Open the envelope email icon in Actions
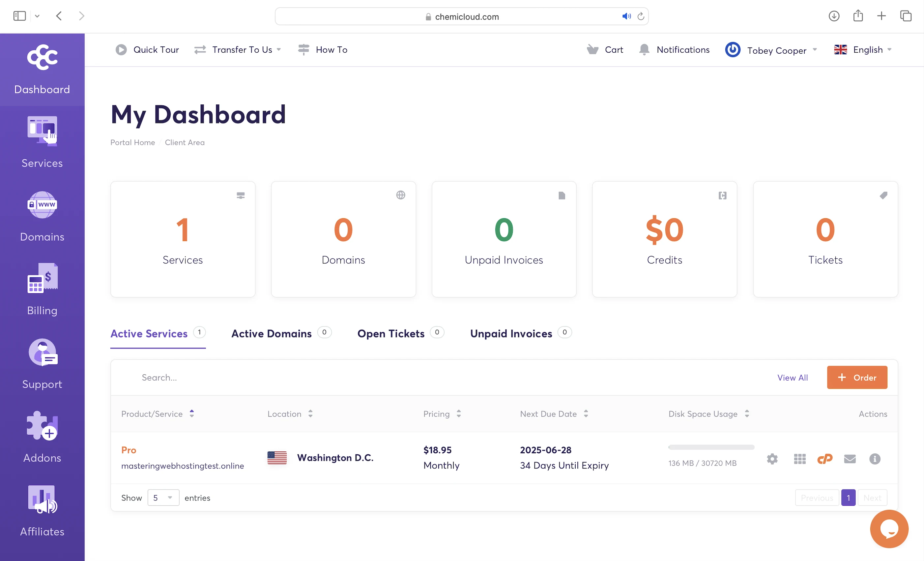The image size is (924, 561). 850,459
